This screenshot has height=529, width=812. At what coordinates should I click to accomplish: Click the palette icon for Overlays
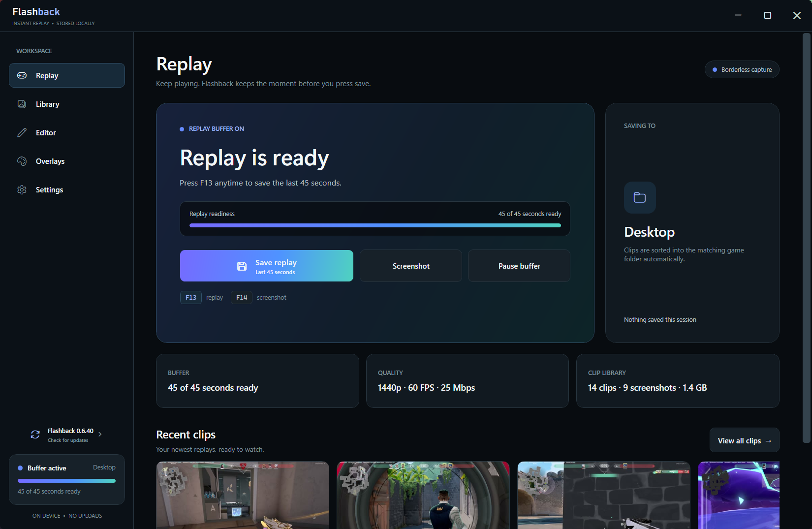22,161
